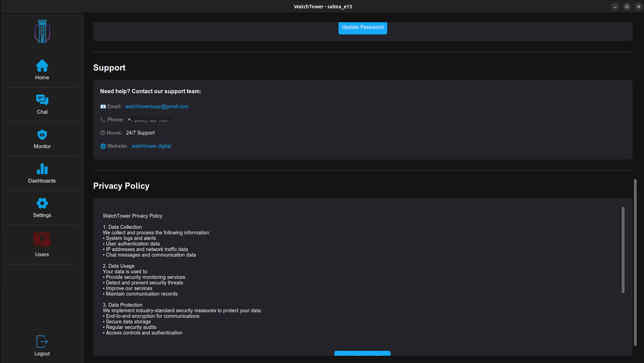Click the partially visible blue button below policy
The image size is (644, 363).
362,353
